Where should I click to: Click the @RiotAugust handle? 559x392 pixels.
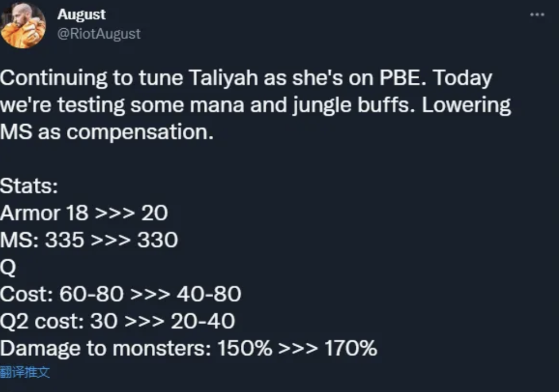click(x=99, y=34)
